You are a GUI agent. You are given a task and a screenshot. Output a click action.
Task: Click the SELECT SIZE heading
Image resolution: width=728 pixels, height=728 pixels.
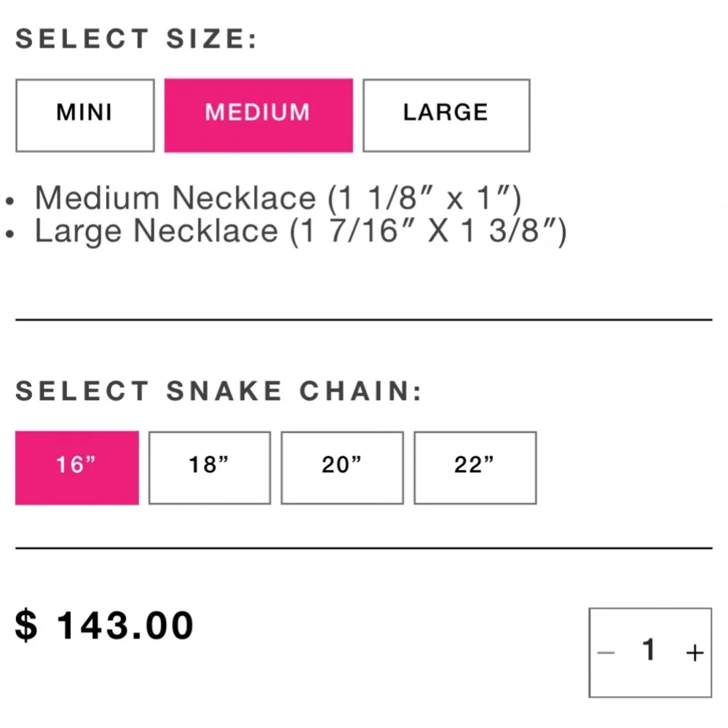point(136,39)
